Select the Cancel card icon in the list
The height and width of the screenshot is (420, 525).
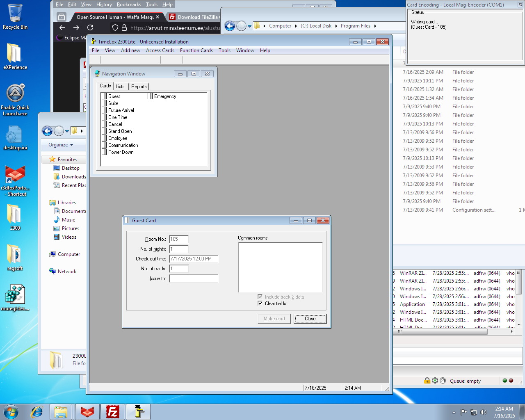(104, 124)
